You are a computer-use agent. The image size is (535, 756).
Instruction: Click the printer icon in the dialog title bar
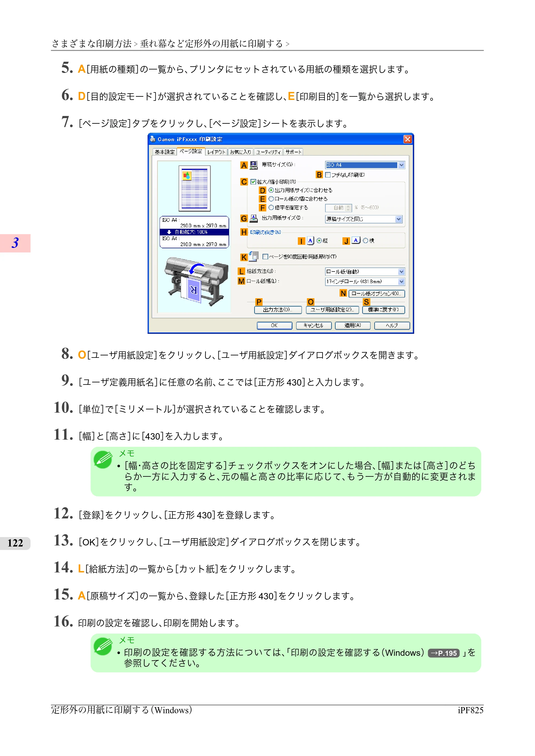click(x=152, y=139)
